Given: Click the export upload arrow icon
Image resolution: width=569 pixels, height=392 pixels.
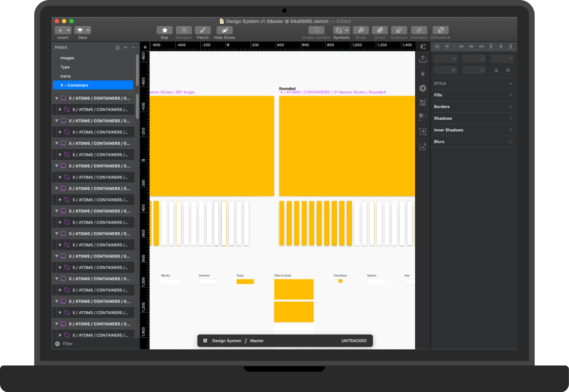Looking at the screenshot, I should [423, 59].
